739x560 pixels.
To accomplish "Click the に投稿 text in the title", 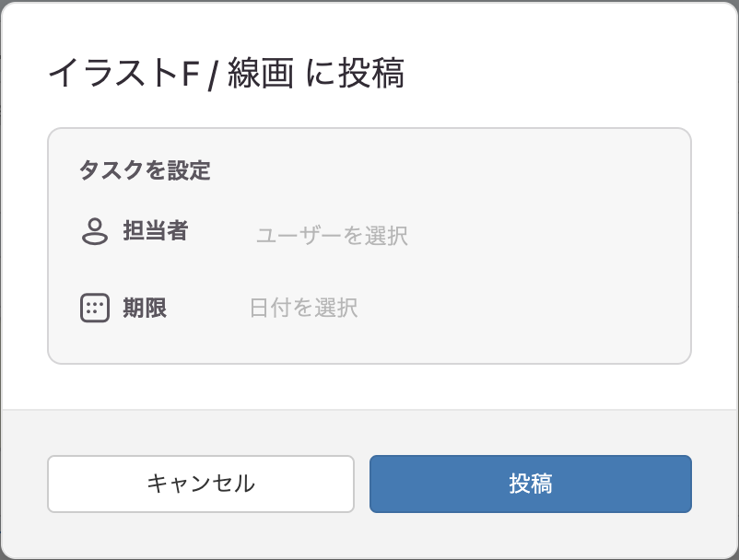I will (x=355, y=73).
